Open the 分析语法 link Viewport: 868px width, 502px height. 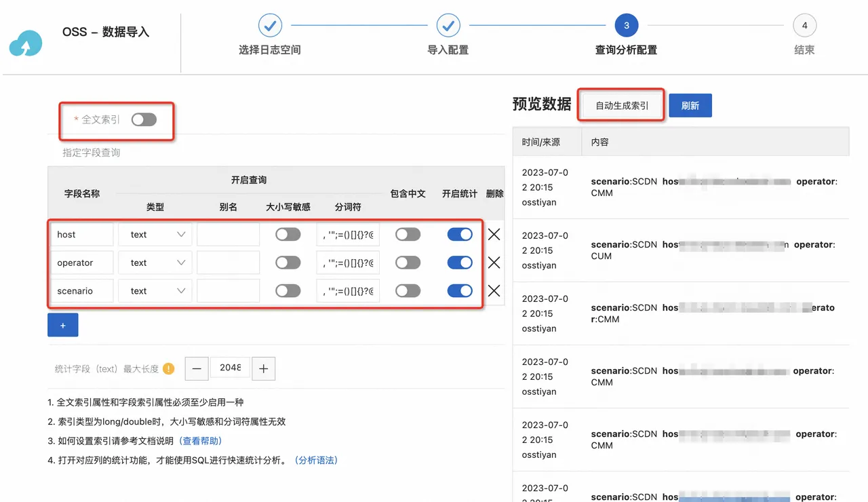[316, 460]
